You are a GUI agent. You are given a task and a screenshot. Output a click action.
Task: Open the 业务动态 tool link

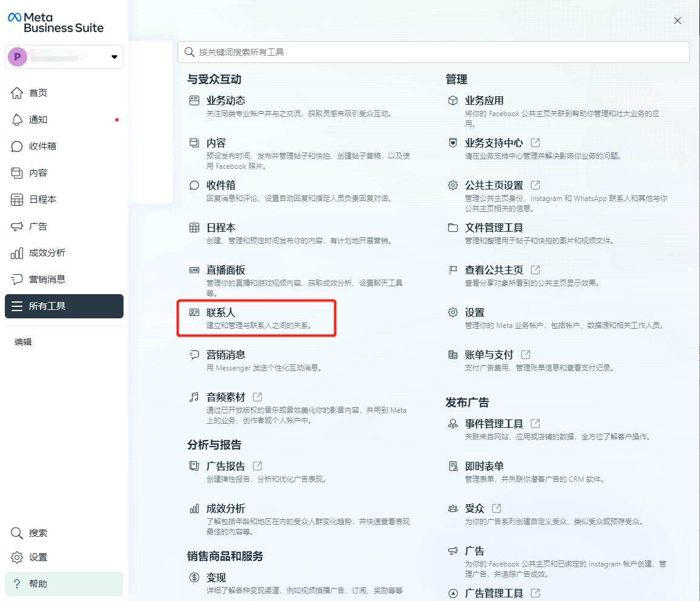(x=226, y=100)
